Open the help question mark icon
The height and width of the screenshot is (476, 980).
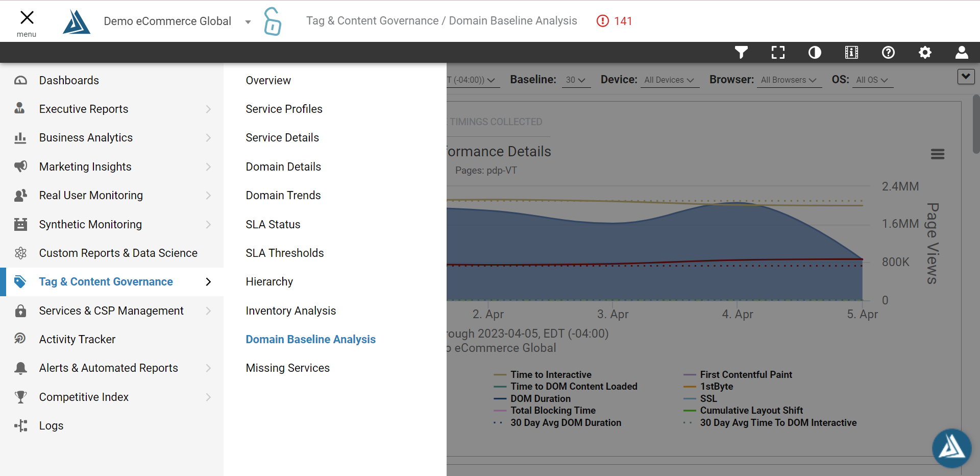888,52
